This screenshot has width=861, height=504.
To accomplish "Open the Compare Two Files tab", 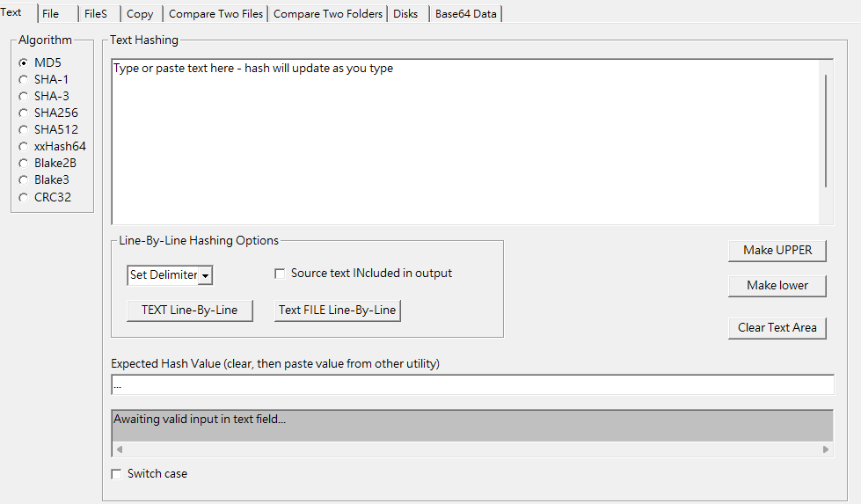I will pos(215,14).
